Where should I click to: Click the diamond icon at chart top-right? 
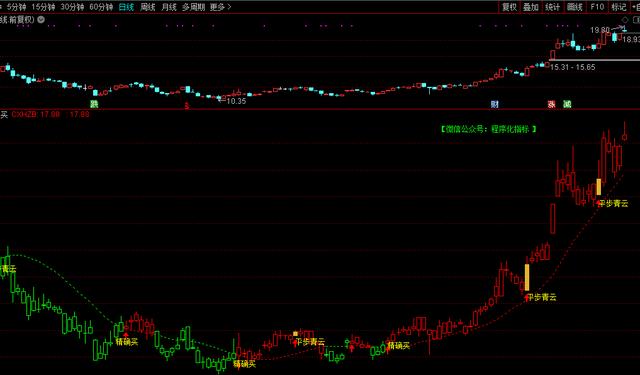coord(625,20)
